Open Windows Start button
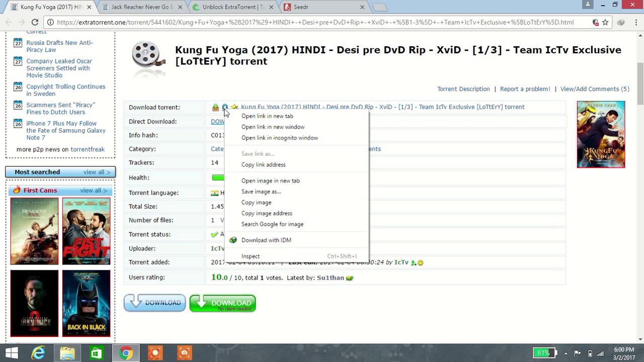Image resolution: width=644 pixels, height=362 pixels. (12, 353)
